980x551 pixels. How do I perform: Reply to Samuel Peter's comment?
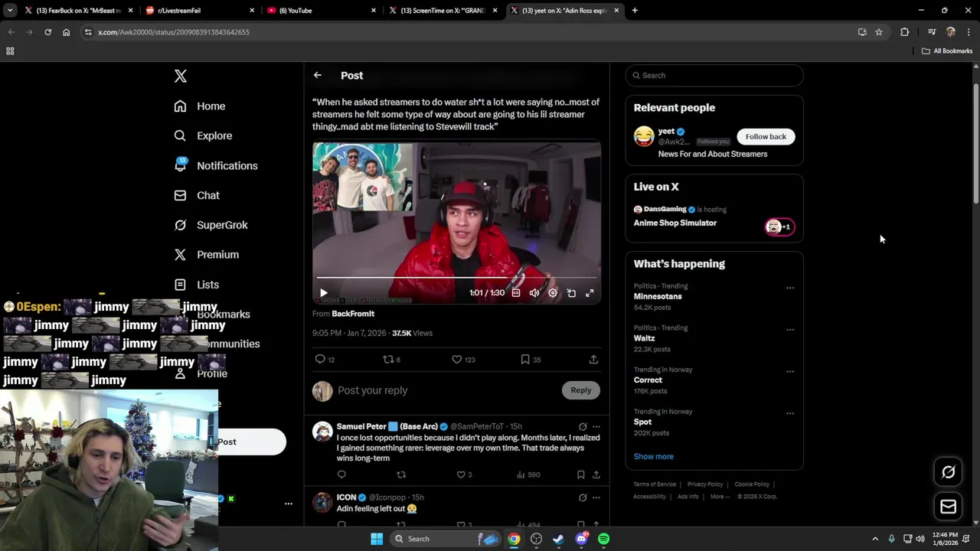pyautogui.click(x=341, y=474)
